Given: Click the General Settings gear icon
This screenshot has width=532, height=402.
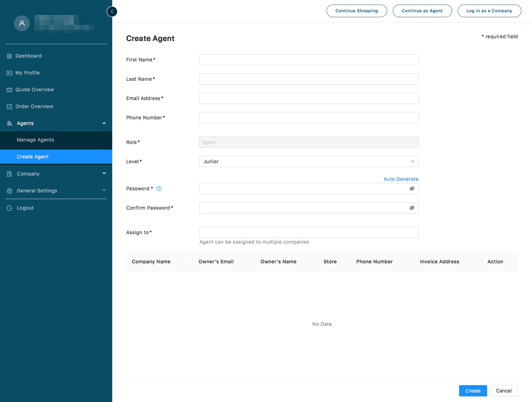Looking at the screenshot, I should pos(9,191).
